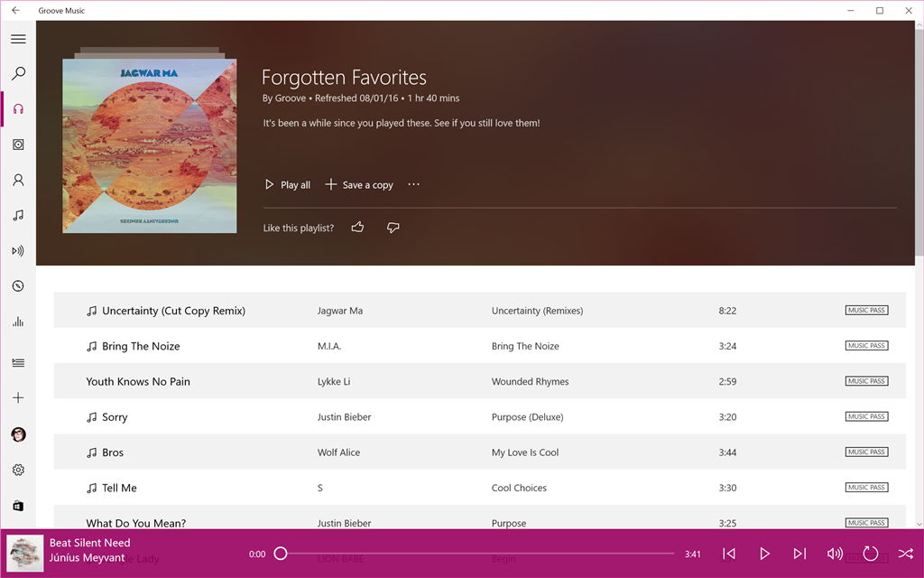Click Június Meyvant artist in player bar

point(87,558)
